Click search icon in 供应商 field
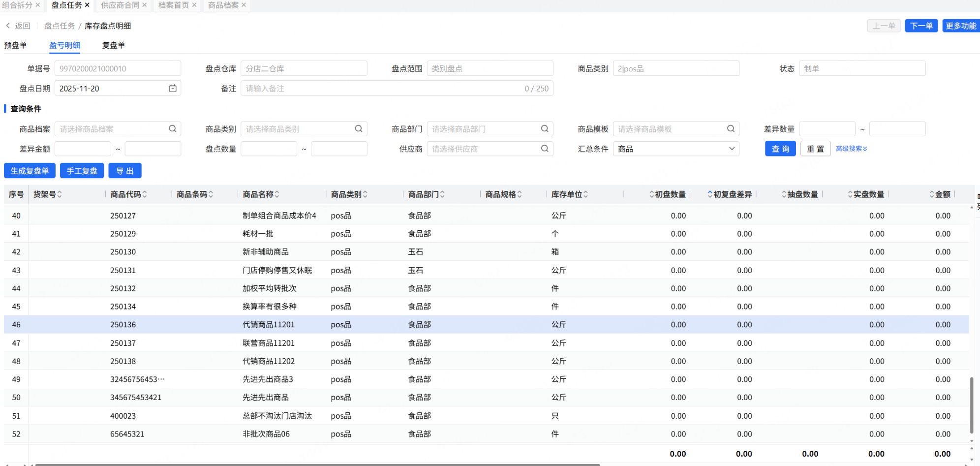 click(x=545, y=149)
